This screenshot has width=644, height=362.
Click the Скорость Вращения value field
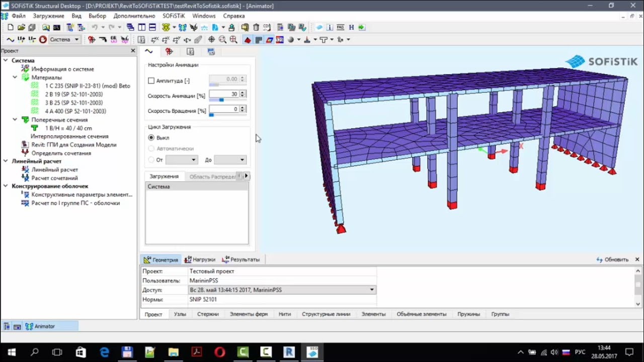coord(224,109)
